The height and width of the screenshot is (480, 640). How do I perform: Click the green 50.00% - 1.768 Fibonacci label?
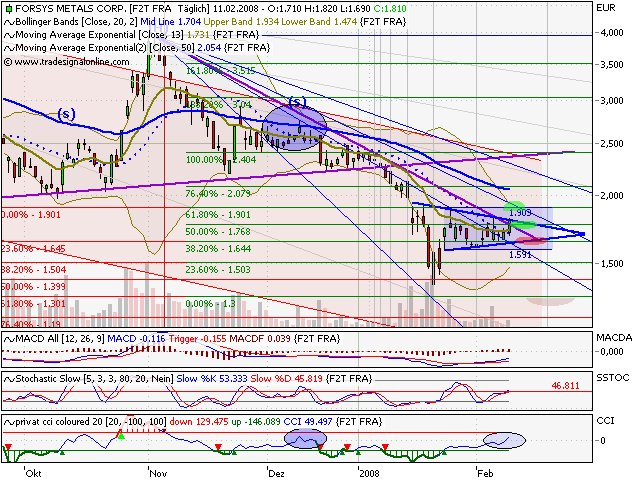point(218,232)
